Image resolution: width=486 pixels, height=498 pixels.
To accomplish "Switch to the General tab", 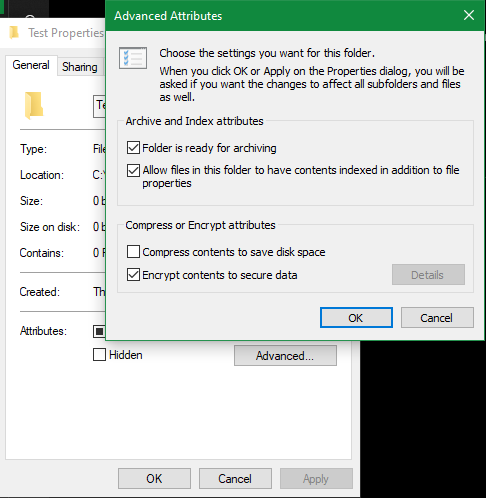I will 31,65.
